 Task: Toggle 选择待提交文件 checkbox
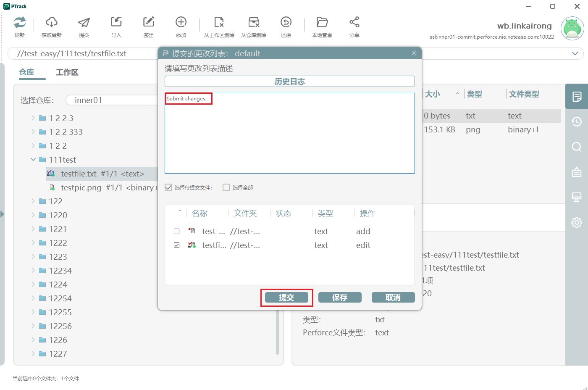pos(168,187)
